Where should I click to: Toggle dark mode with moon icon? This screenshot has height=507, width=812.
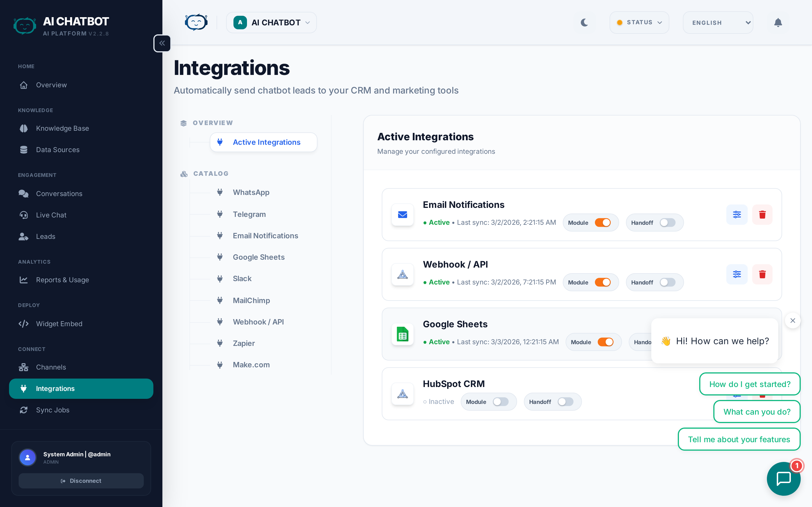point(584,23)
